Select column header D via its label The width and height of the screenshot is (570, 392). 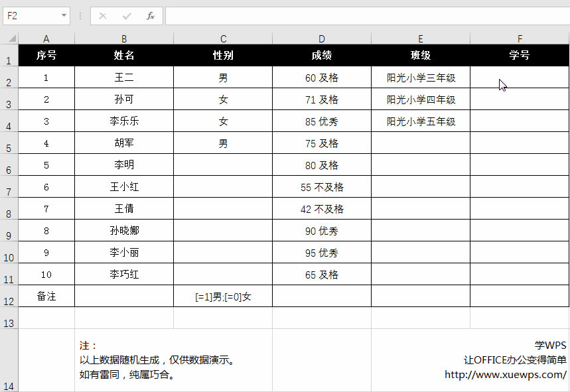[x=321, y=38]
